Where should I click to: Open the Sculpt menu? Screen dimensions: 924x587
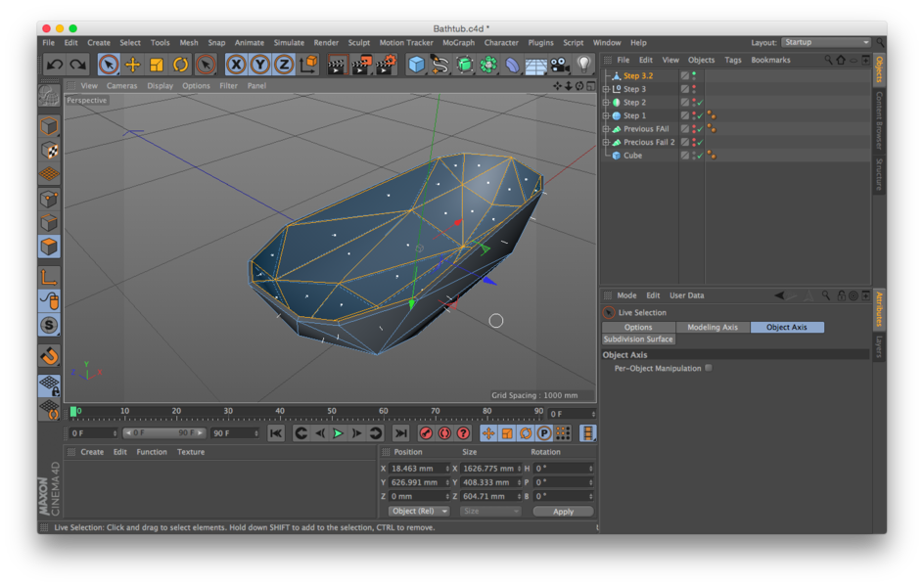tap(359, 42)
